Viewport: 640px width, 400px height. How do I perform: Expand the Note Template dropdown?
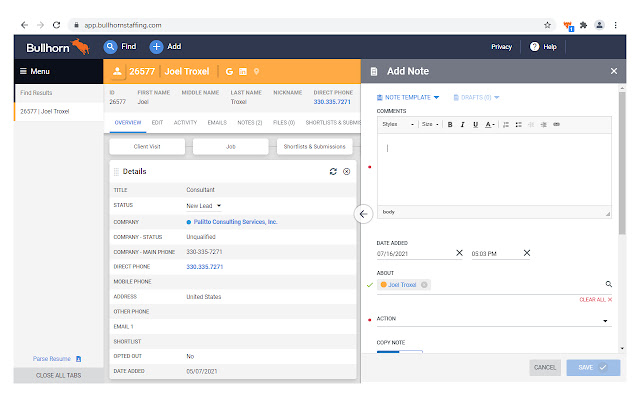point(408,98)
